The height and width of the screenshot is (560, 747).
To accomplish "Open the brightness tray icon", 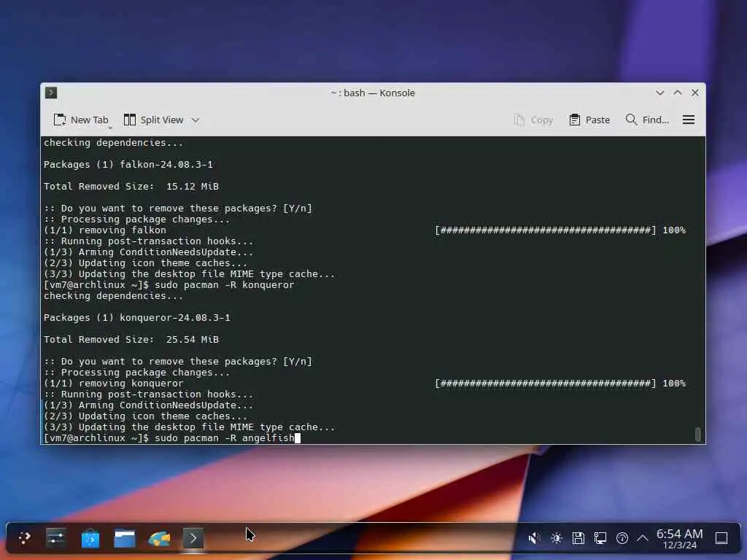I will (x=556, y=539).
